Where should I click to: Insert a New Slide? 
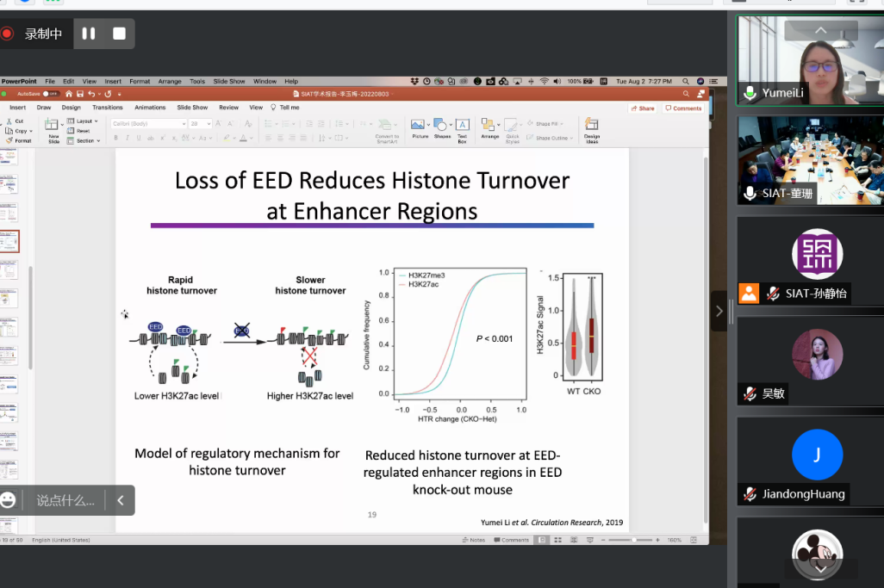pos(53,130)
